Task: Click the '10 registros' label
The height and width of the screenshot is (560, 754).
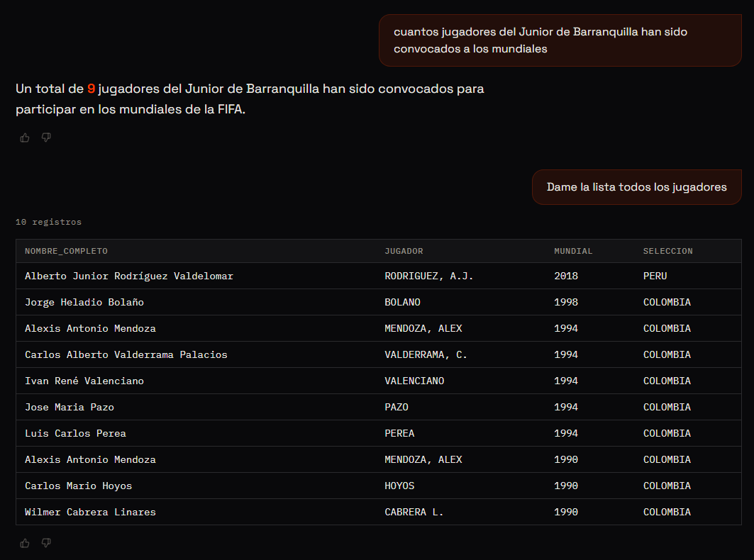Action: click(48, 222)
